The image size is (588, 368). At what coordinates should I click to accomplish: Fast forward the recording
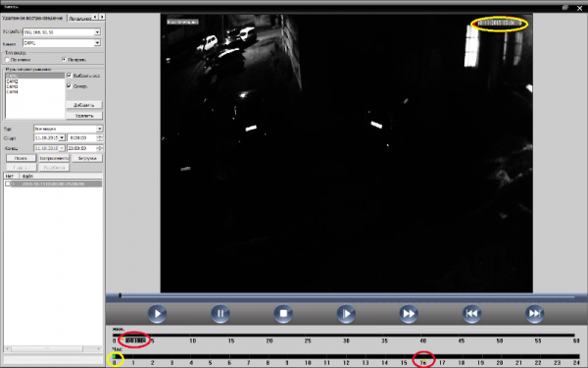(x=409, y=314)
